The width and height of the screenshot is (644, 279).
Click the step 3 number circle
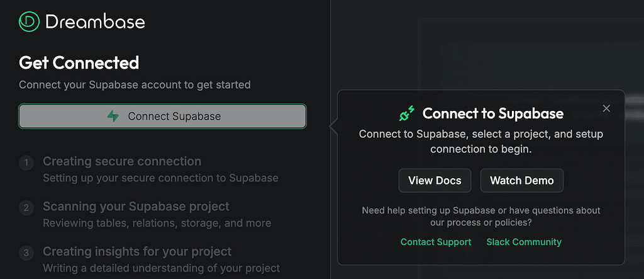click(x=26, y=253)
